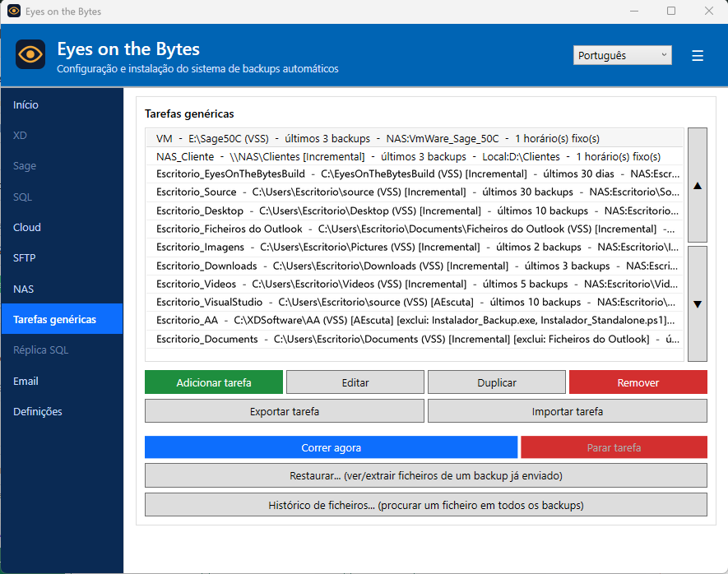Select the Escritorio_Source task row

pos(415,192)
